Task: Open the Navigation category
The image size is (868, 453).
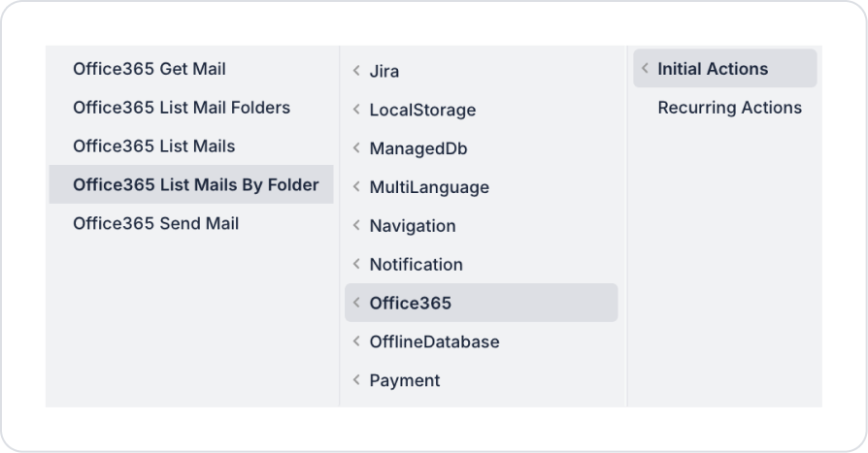Action: 481,226
